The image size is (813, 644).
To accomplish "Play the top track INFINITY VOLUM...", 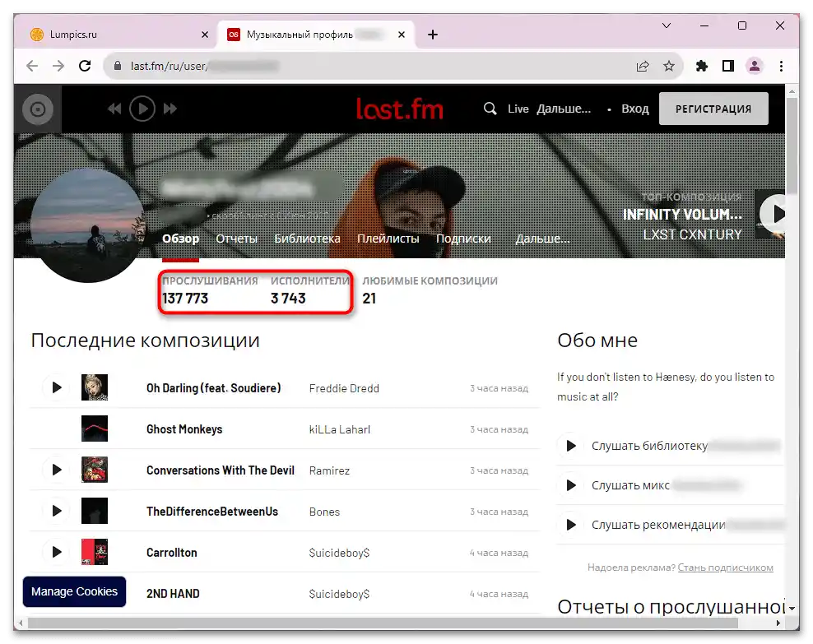I will point(774,214).
